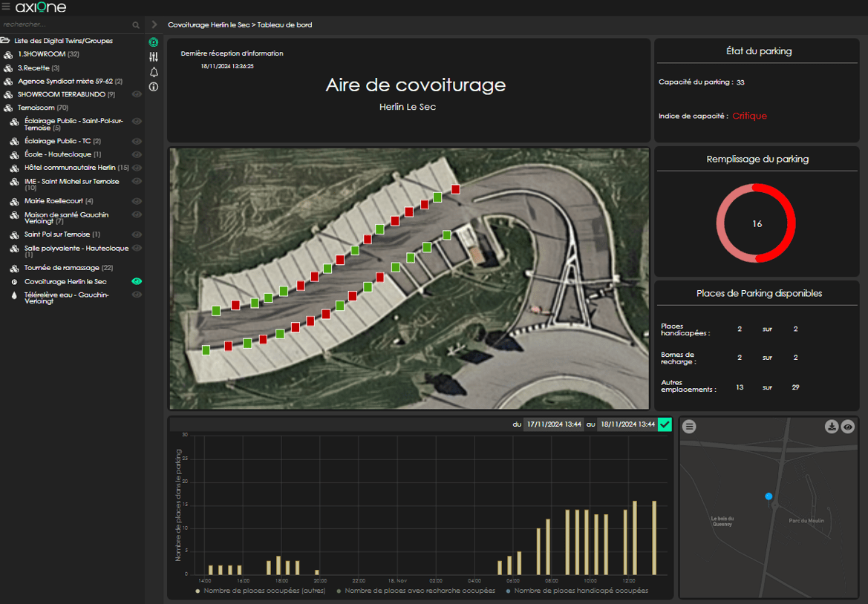This screenshot has width=868, height=604.
Task: Open the settings sliders icon
Action: point(154,57)
